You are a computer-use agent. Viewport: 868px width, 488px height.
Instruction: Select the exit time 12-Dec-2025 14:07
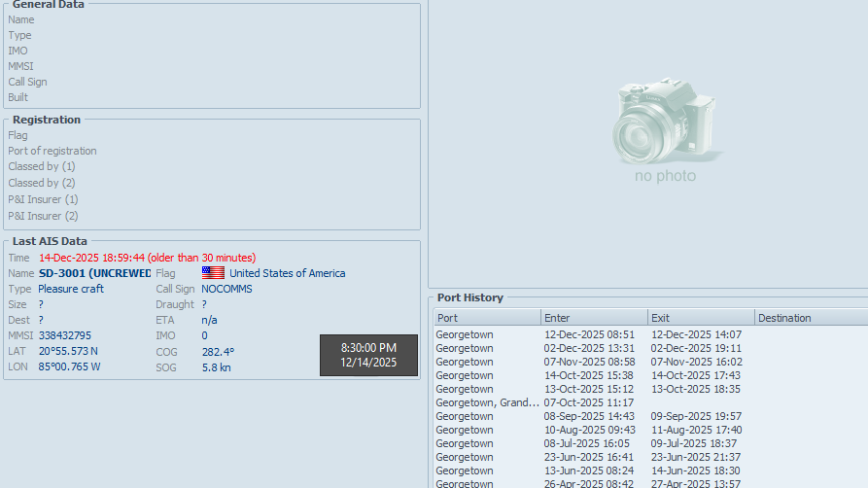tap(696, 334)
